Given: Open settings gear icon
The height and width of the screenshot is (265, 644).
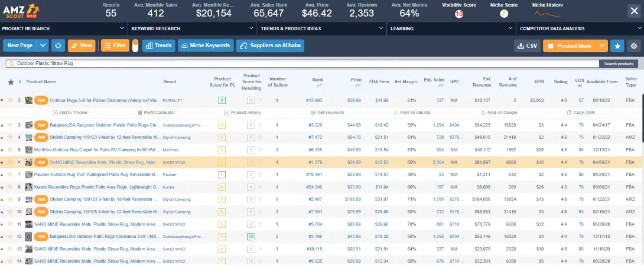Looking at the screenshot, I should coord(634,46).
